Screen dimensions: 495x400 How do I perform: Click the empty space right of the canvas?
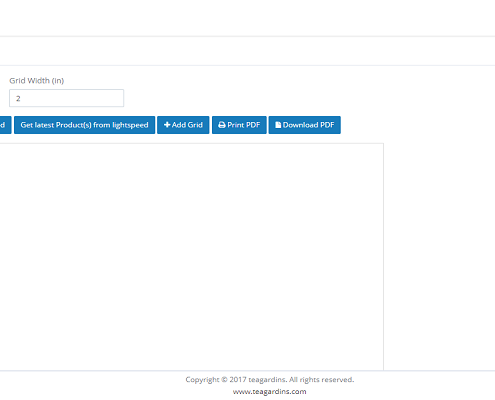439,257
